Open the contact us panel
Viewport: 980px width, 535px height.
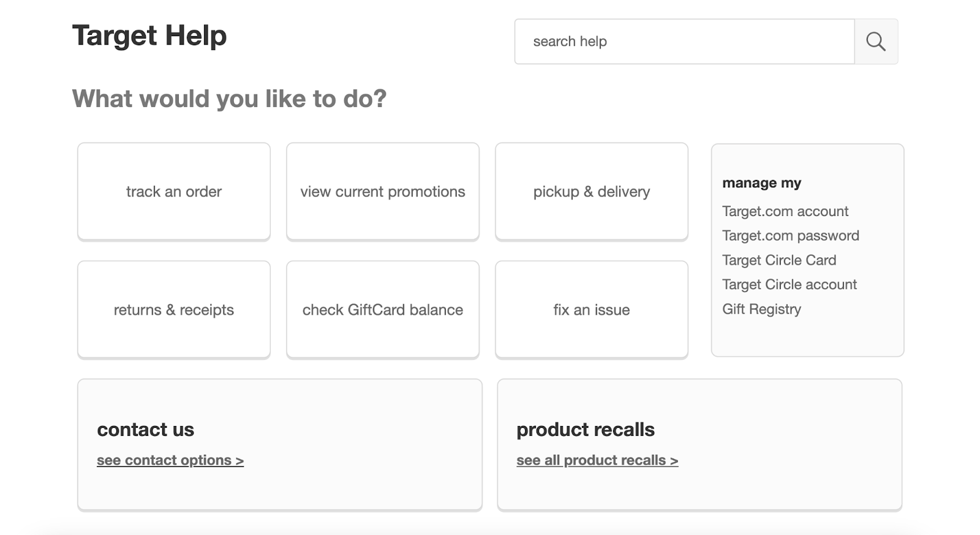click(279, 444)
